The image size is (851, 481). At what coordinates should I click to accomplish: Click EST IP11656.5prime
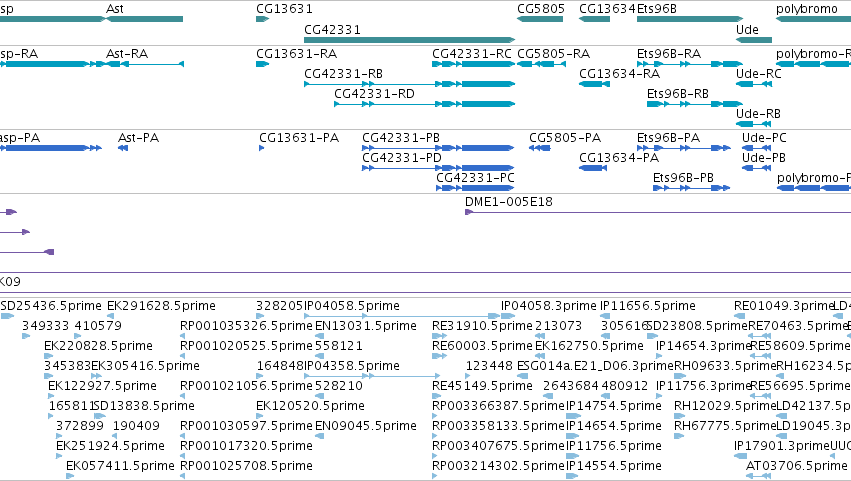pos(648,306)
